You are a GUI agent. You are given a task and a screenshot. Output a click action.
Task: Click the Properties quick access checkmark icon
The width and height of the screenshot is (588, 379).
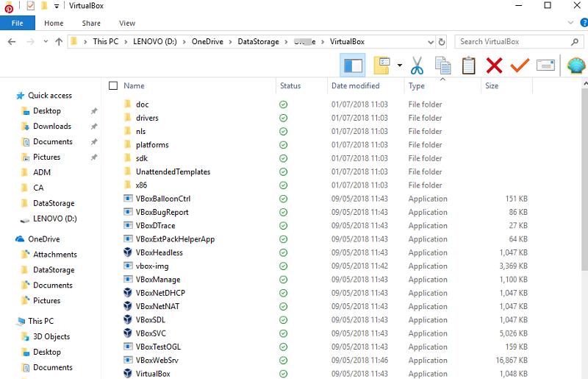point(31,6)
